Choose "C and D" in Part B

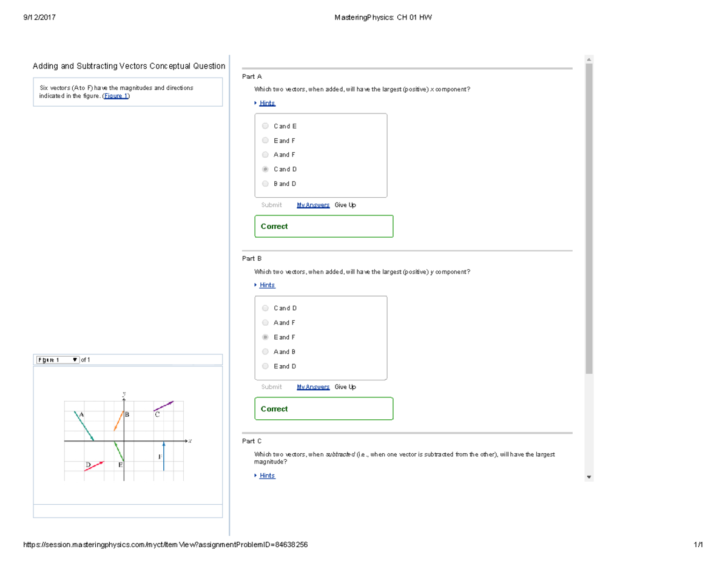click(265, 308)
